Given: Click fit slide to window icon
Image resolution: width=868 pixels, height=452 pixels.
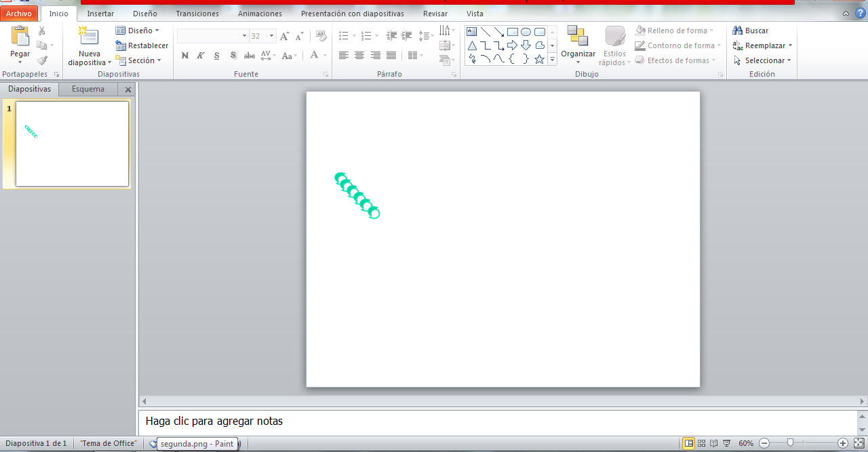Looking at the screenshot, I should point(858,443).
